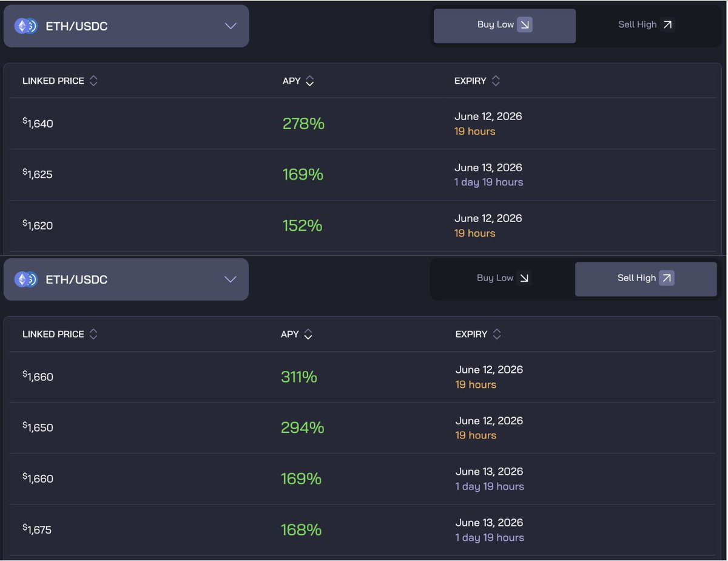Click the June 13, 2026 expiry in the $1,675 row
728x561 pixels.
490,523
